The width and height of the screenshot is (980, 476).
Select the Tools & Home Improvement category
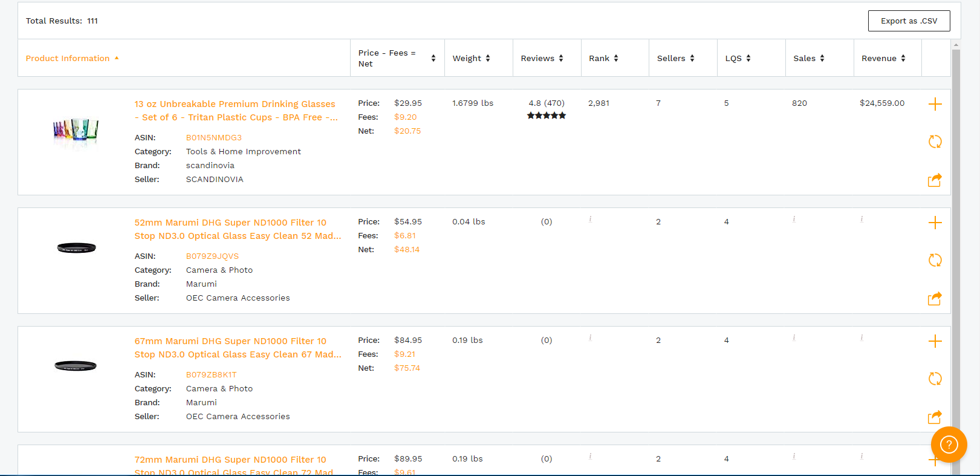tap(243, 151)
